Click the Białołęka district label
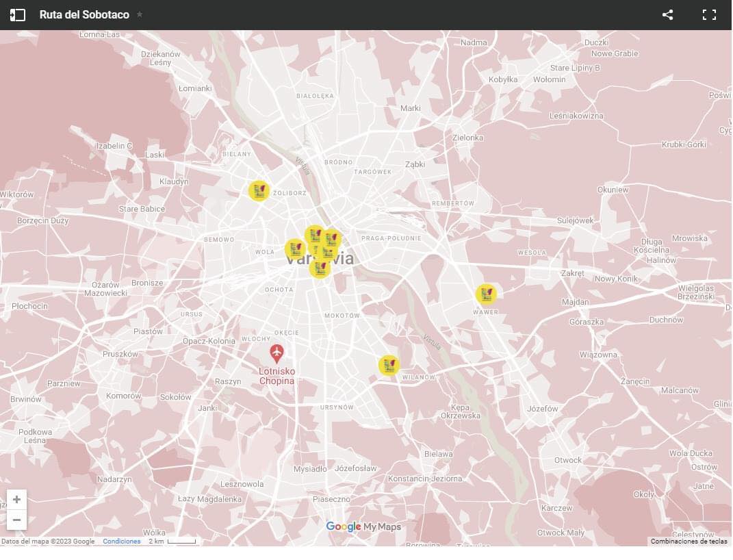 tap(315, 96)
